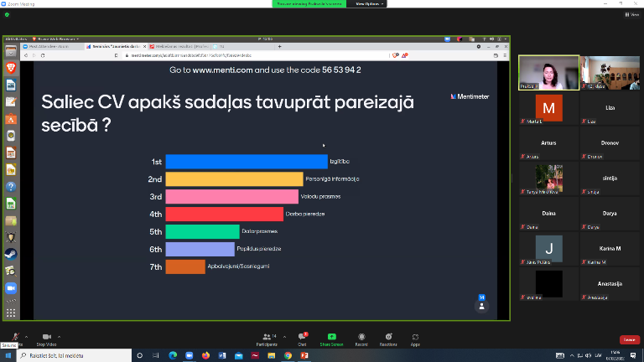Click the blue 1st place result bar
Viewport: 644px width, 362px height.
click(246, 162)
